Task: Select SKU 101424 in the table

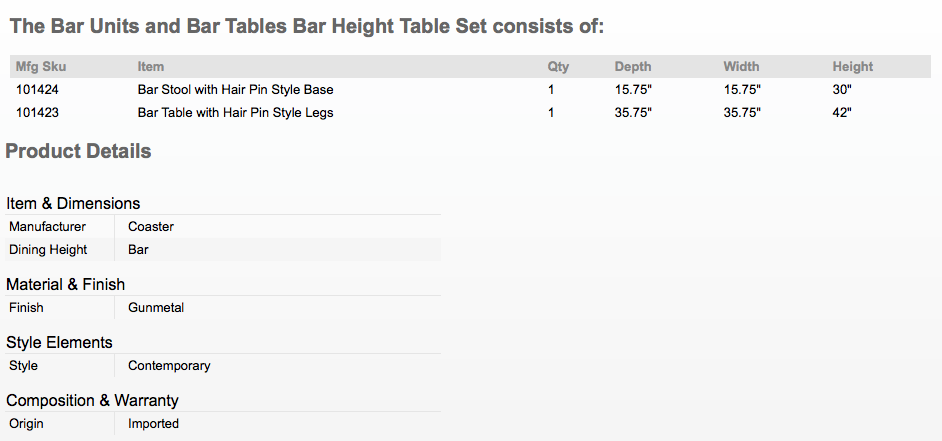Action: point(37,90)
